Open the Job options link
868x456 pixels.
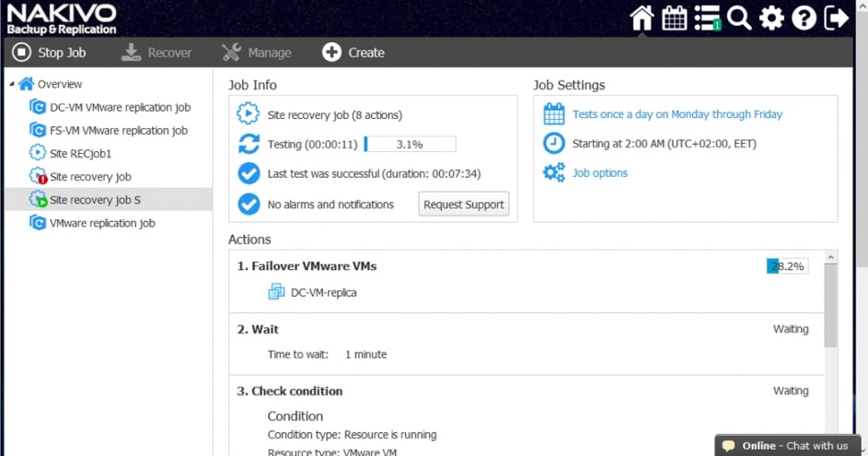(x=599, y=173)
